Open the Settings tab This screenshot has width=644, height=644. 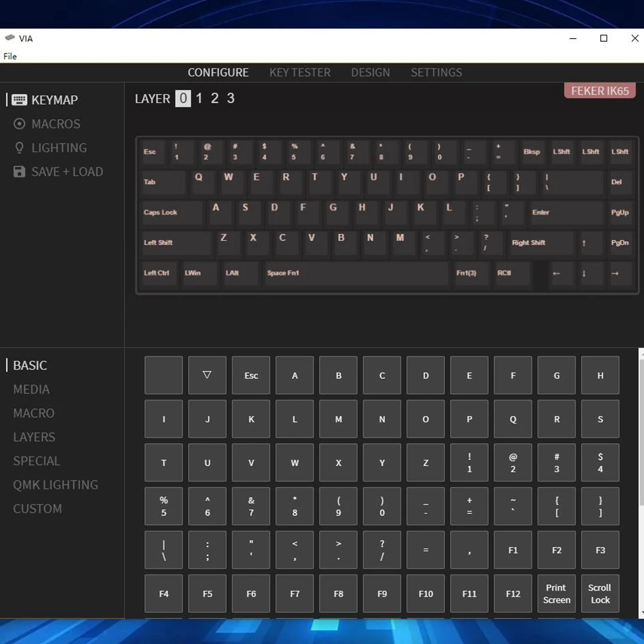(x=436, y=72)
